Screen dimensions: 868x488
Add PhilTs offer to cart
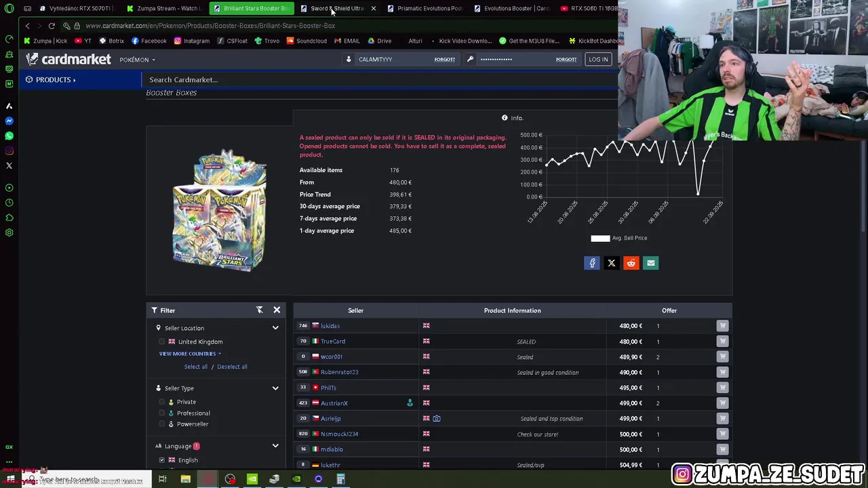coord(722,388)
